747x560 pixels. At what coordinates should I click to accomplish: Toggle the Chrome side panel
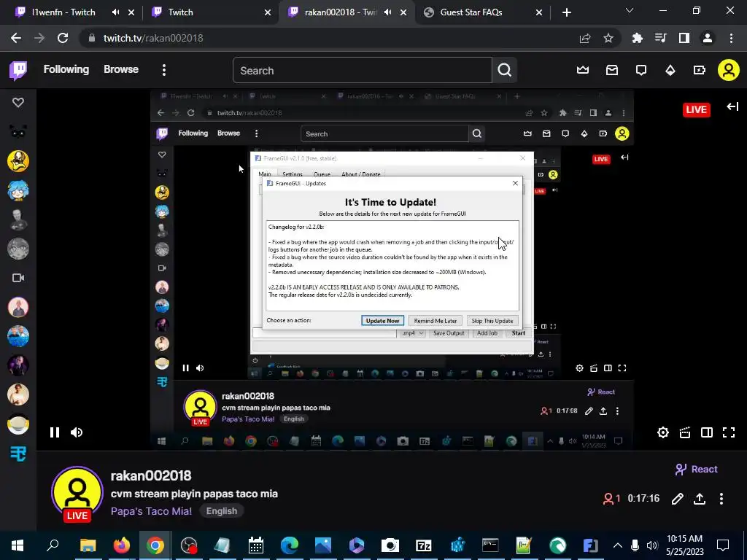point(684,38)
